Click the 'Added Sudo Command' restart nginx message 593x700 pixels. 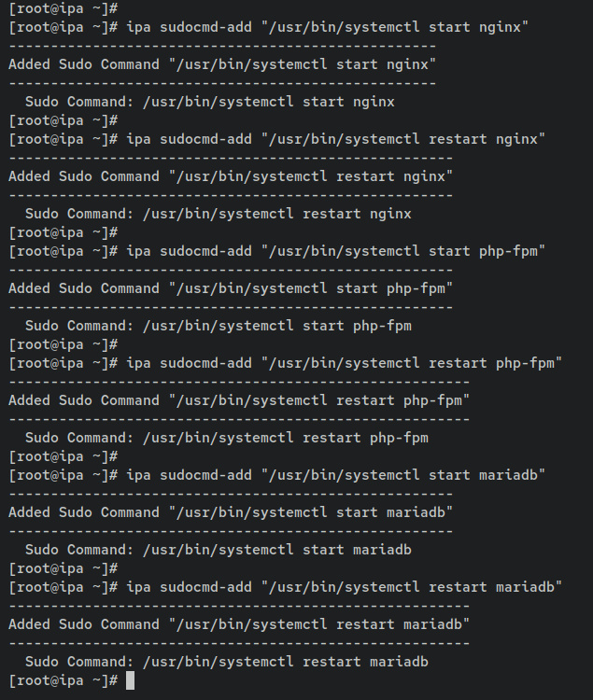[x=231, y=176]
